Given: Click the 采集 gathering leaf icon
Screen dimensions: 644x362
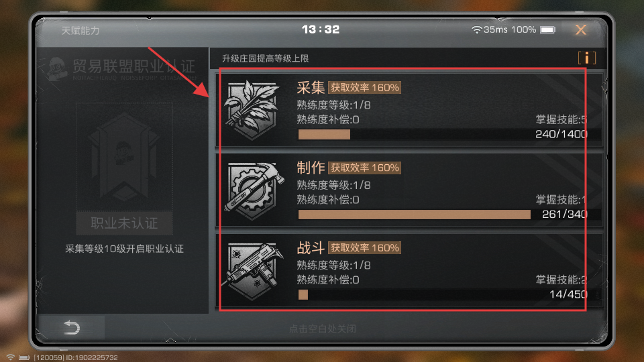Looking at the screenshot, I should [x=252, y=110].
